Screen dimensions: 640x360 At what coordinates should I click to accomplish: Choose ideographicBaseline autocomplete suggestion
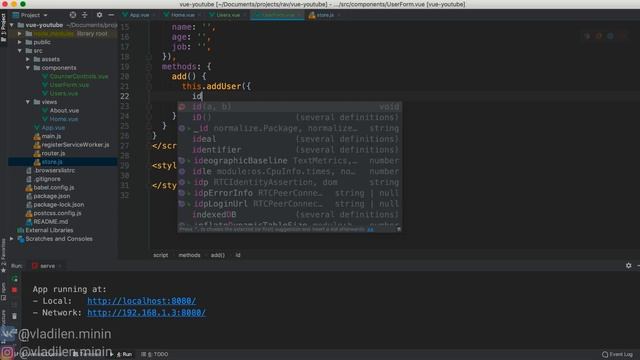(x=289, y=161)
